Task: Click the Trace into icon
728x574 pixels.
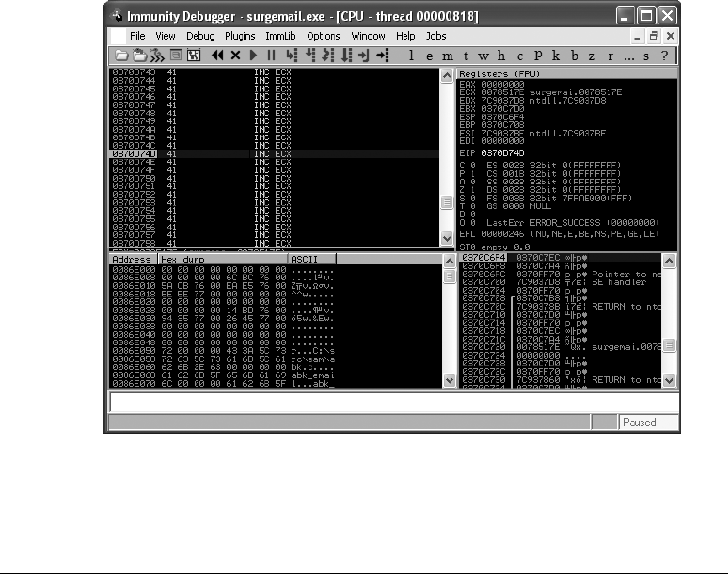Action: coord(327,56)
